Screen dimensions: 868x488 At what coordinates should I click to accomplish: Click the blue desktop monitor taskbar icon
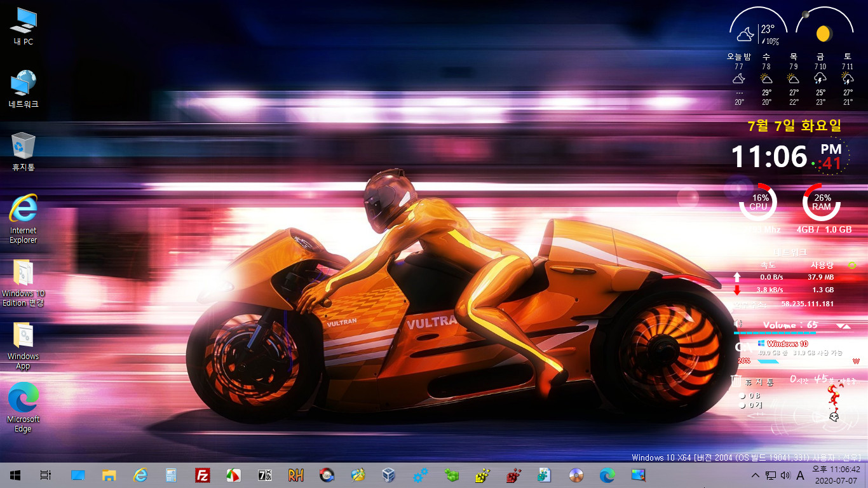(x=78, y=475)
